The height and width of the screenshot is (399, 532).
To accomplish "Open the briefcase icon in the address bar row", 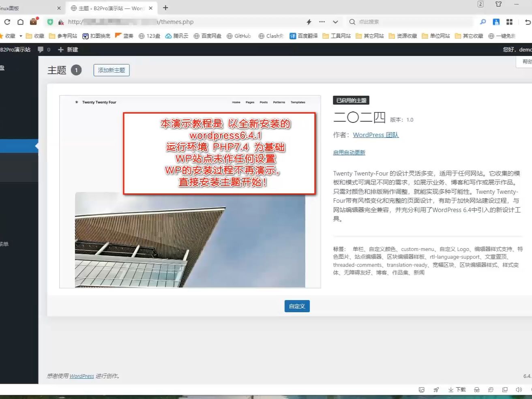I will (34, 21).
